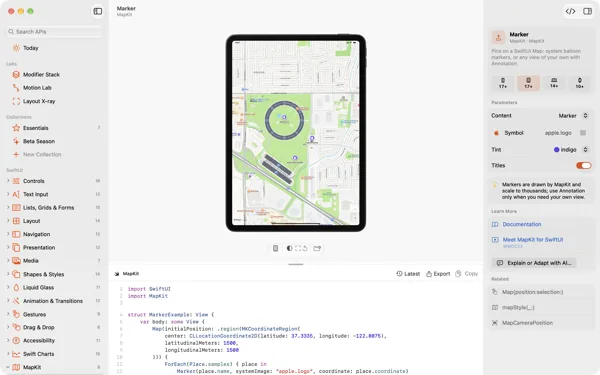Open related mapStyle(_:) entry
600x375 pixels.
click(x=518, y=307)
